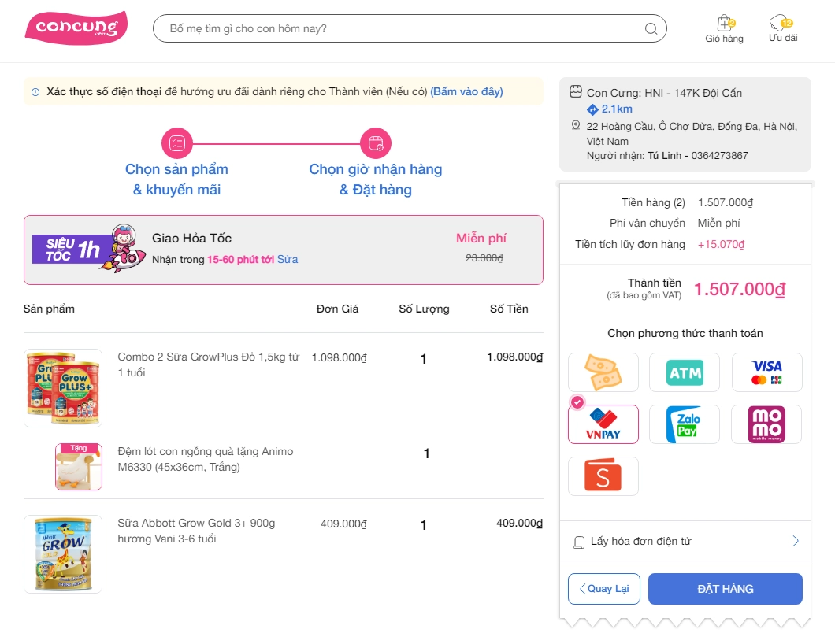
Task: Click the Đặt Hàng order button
Action: click(725, 589)
